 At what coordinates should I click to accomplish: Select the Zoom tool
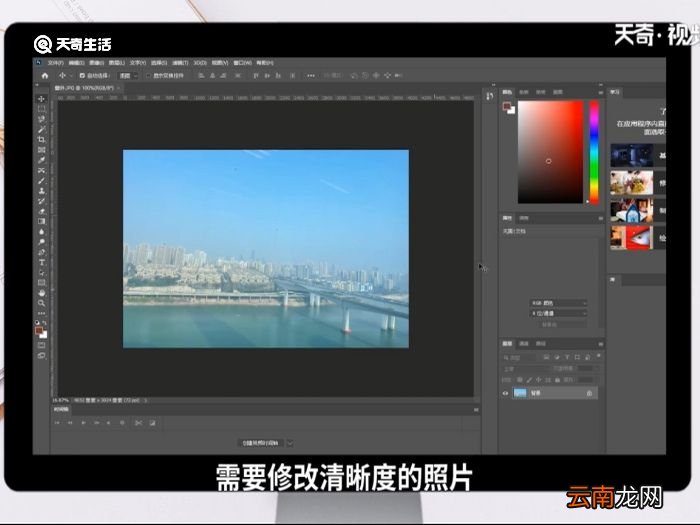tap(42, 304)
